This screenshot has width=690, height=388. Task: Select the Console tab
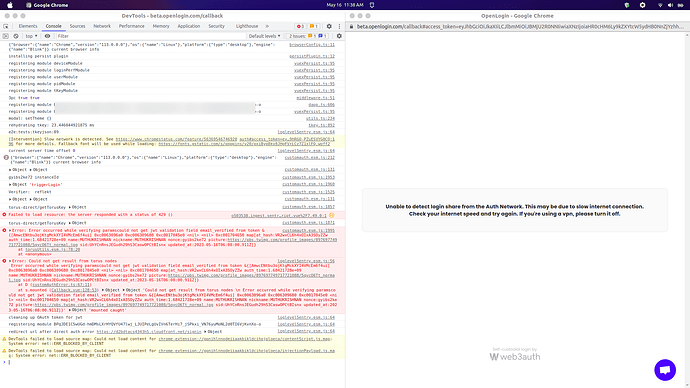click(x=54, y=26)
